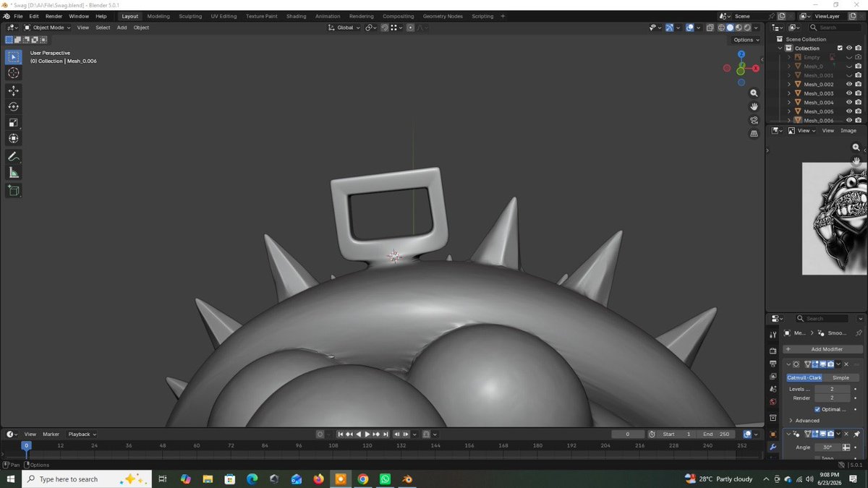This screenshot has width=868, height=488.
Task: Open the Render menu
Action: pyautogui.click(x=54, y=16)
